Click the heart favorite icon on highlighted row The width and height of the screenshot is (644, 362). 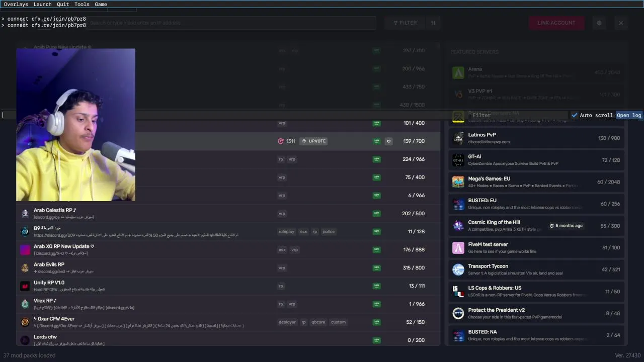tap(388, 141)
